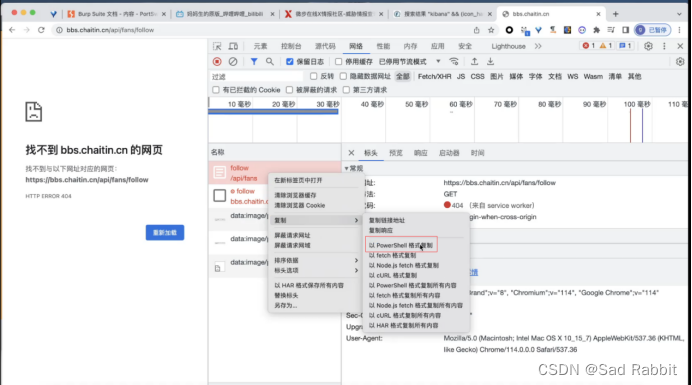Screen dimensions: 692x385
Task: Switch to the Network DevTools tab
Action: [356, 46]
